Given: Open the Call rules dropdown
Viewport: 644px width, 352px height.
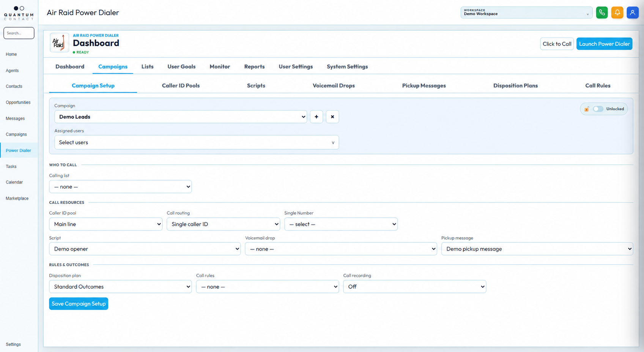Looking at the screenshot, I should 268,287.
